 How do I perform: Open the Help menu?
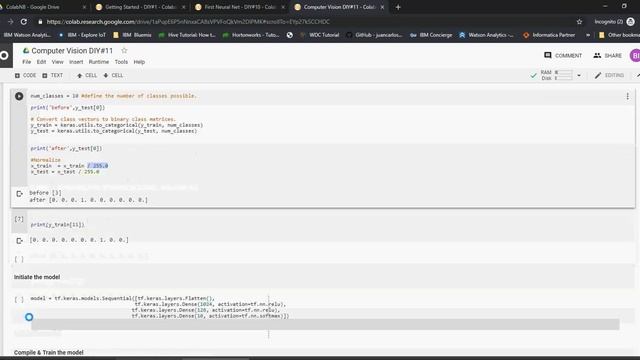pyautogui.click(x=139, y=62)
